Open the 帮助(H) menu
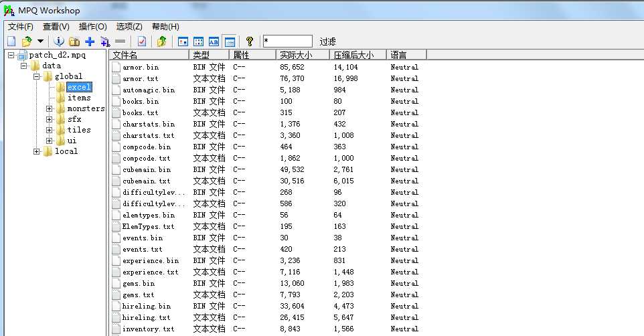 point(165,27)
